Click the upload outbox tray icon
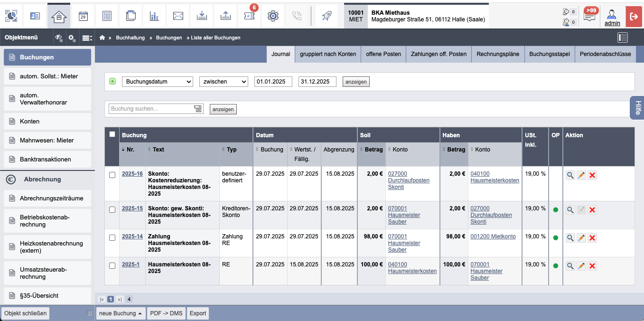This screenshot has width=644, height=321. (225, 16)
